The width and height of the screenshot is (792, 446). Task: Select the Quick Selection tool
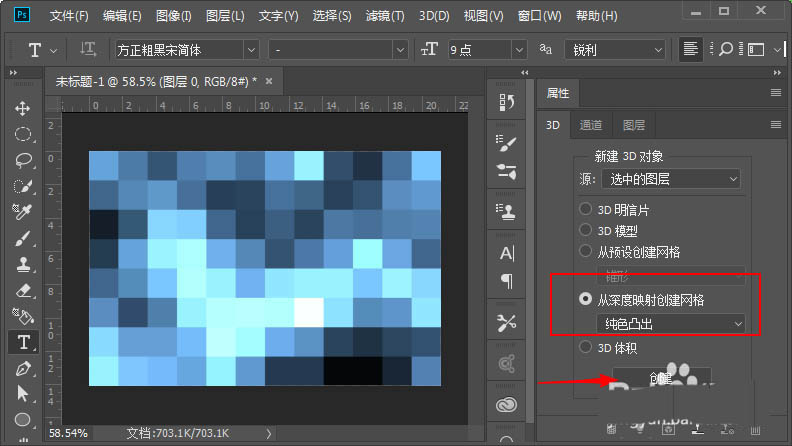coord(22,186)
